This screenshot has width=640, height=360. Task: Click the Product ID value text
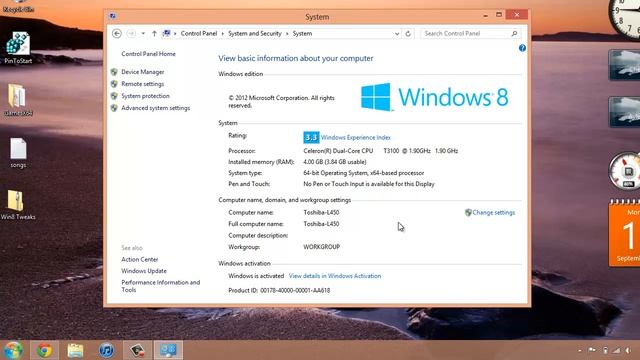click(295, 291)
